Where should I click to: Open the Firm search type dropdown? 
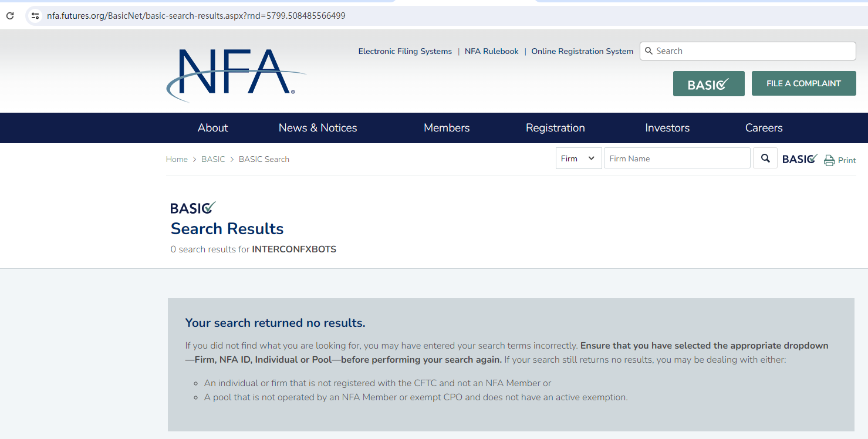tap(579, 158)
